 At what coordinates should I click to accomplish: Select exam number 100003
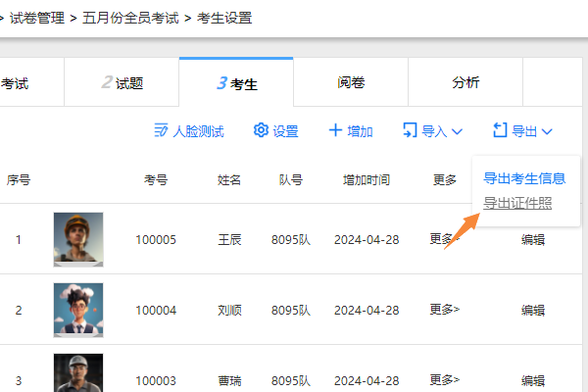point(156,381)
